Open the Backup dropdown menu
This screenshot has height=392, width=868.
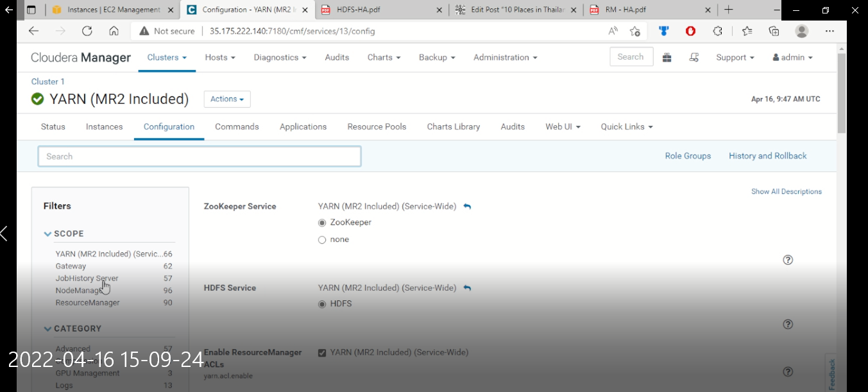tap(437, 57)
